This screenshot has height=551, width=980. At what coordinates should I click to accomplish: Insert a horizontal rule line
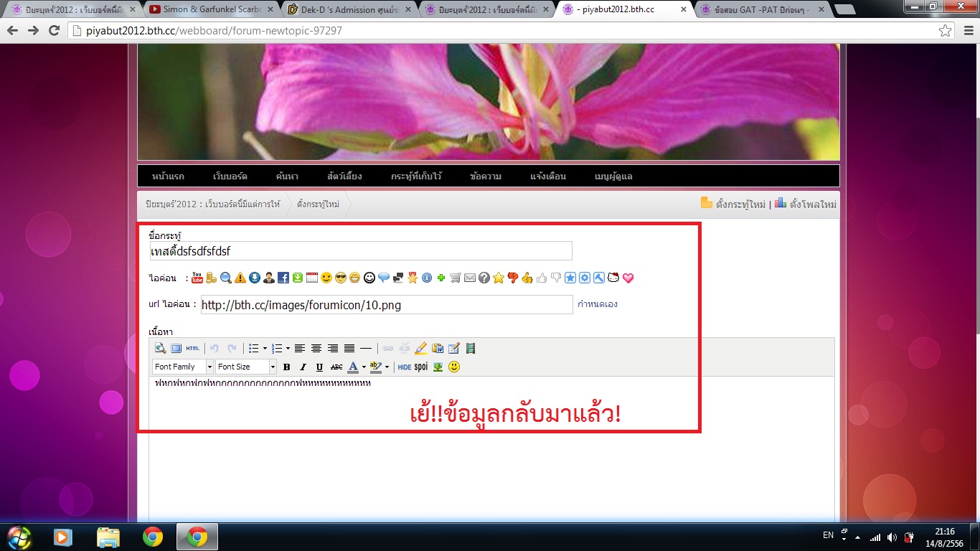pos(366,349)
